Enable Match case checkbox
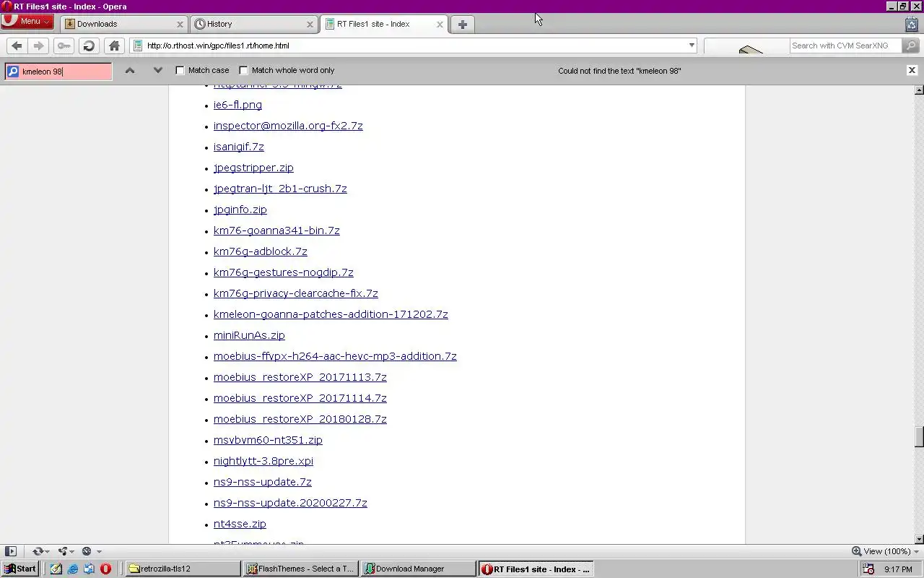924x578 pixels. click(x=180, y=70)
